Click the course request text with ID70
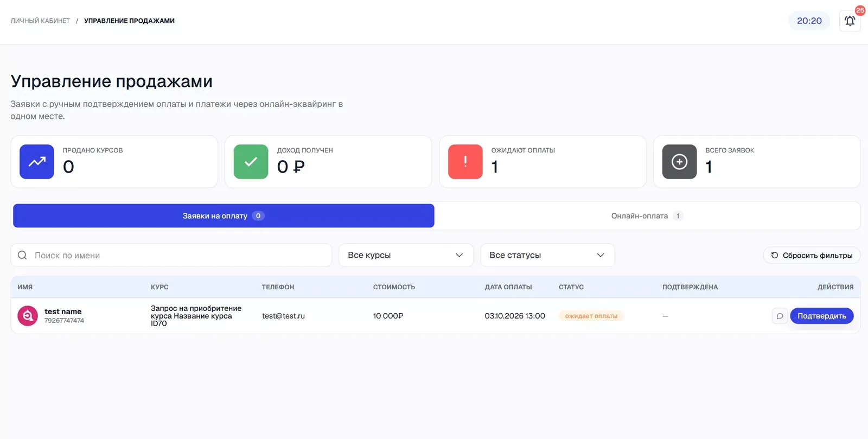The image size is (868, 439). [x=196, y=316]
